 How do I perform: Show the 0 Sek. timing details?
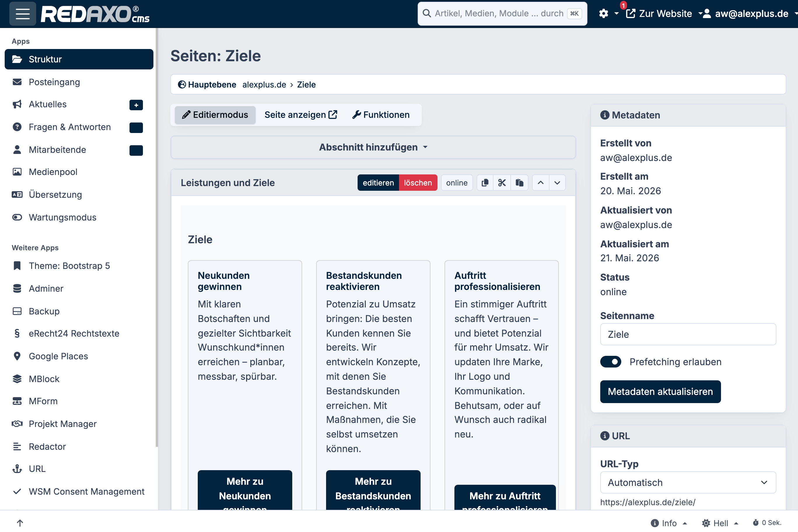[x=767, y=523]
